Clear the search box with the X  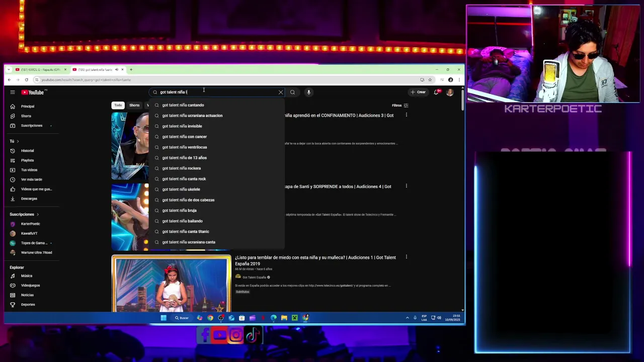click(281, 92)
